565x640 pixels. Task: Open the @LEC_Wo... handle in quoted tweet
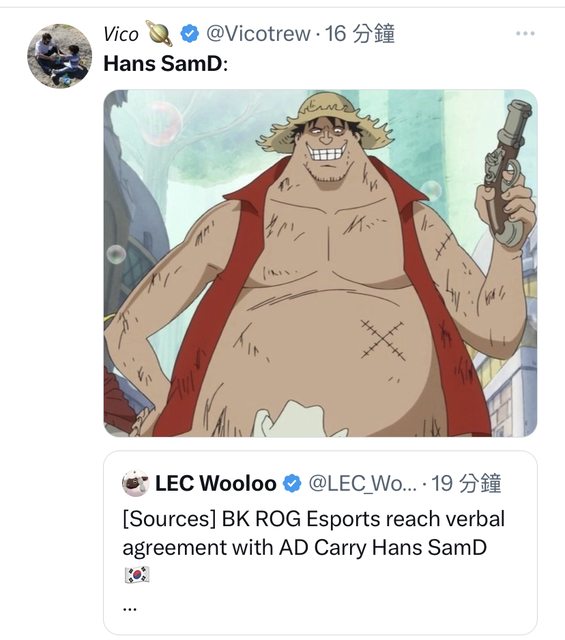pyautogui.click(x=363, y=483)
